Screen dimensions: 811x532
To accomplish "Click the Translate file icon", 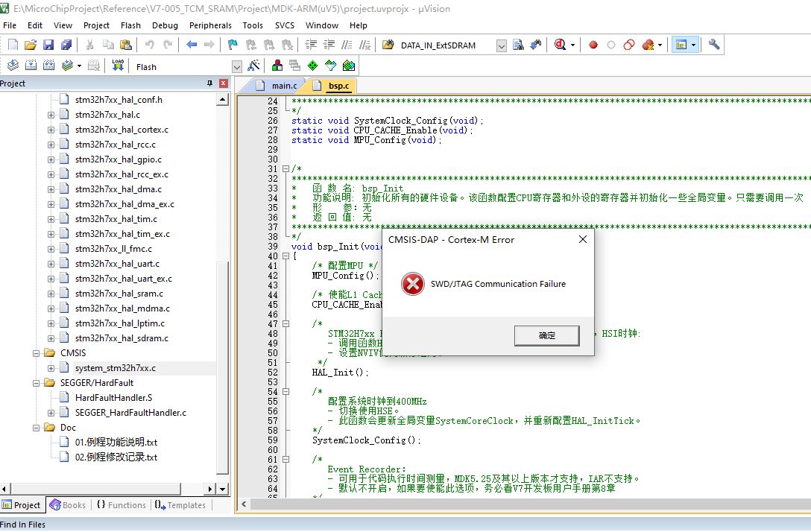I will 13,66.
